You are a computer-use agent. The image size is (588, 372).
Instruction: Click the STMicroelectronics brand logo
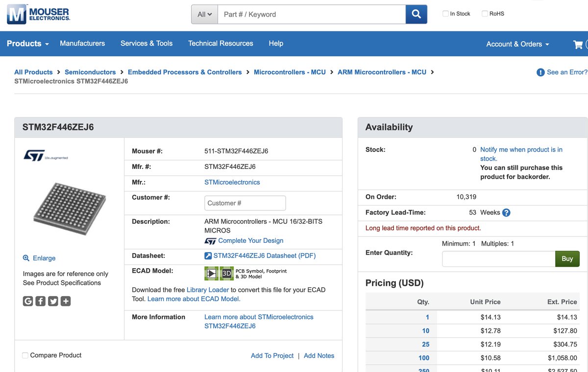[46, 155]
